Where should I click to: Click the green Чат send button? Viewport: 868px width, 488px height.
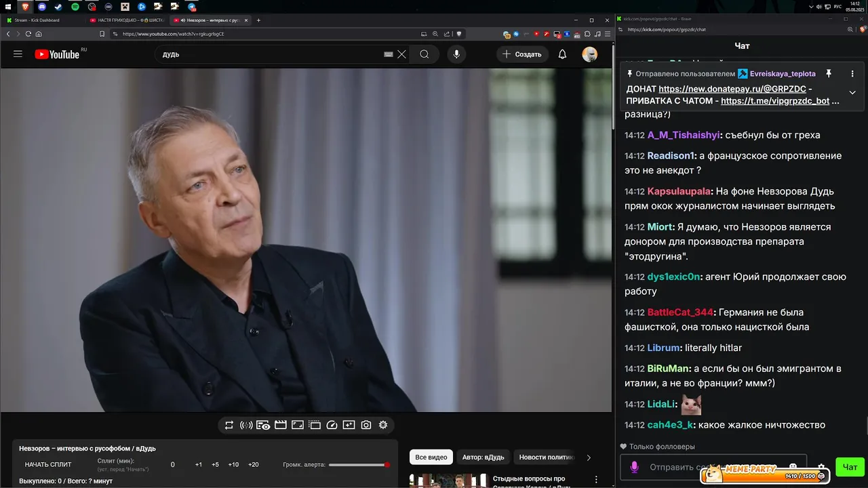pyautogui.click(x=850, y=466)
